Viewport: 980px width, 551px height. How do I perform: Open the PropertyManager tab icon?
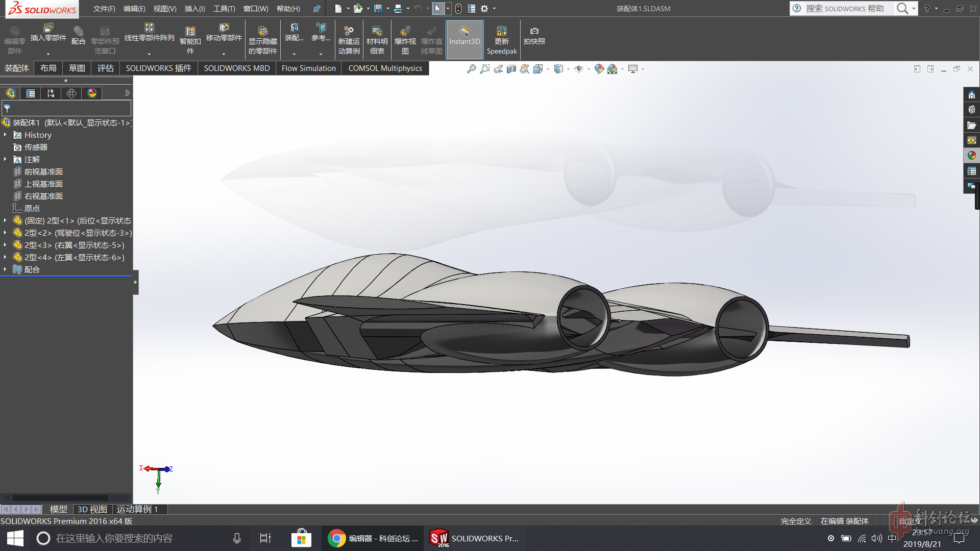(31, 93)
